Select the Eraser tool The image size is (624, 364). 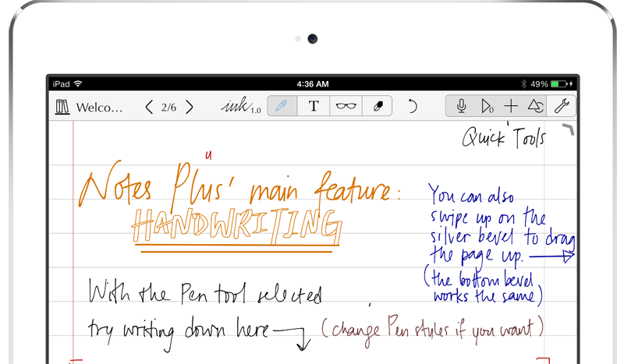point(378,106)
